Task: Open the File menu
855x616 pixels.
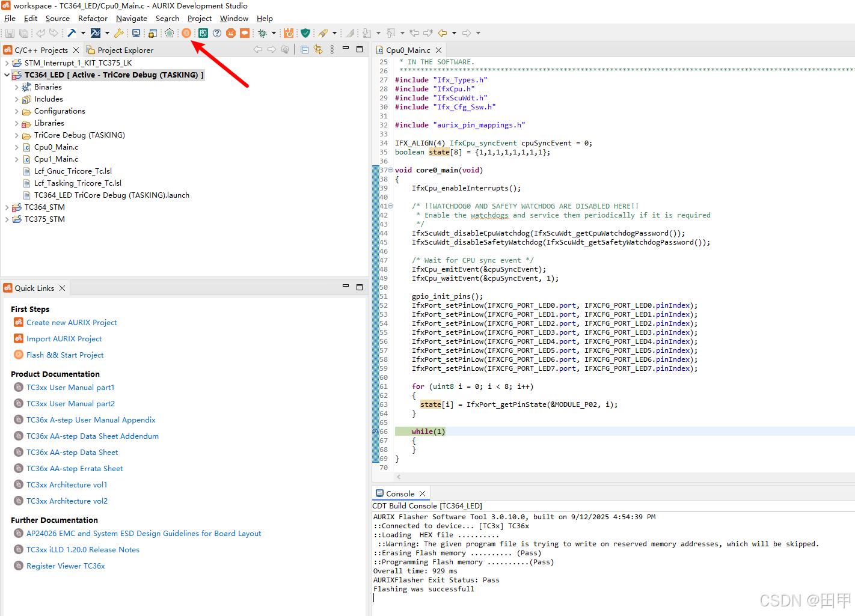Action: (10, 19)
